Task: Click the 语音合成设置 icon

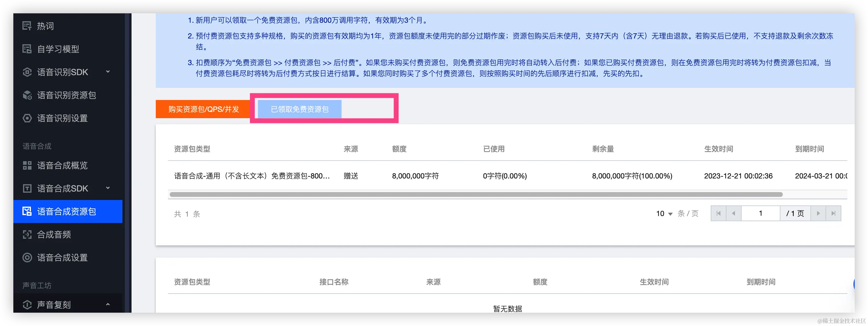Action: (27, 258)
